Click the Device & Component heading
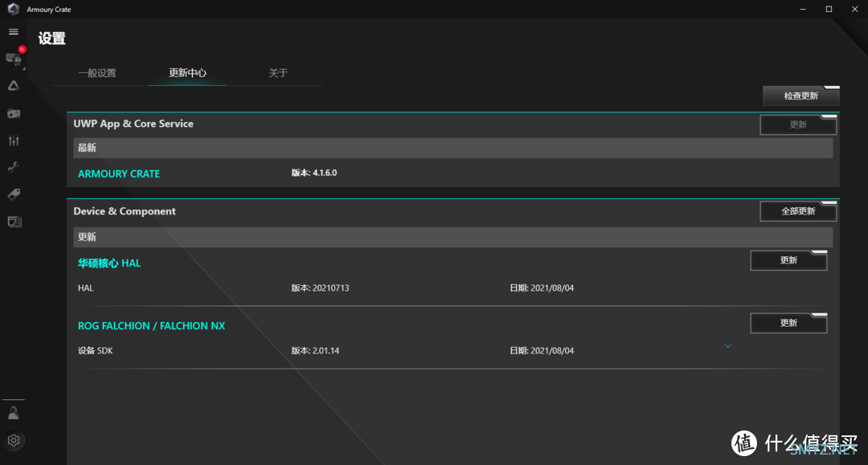 (125, 211)
